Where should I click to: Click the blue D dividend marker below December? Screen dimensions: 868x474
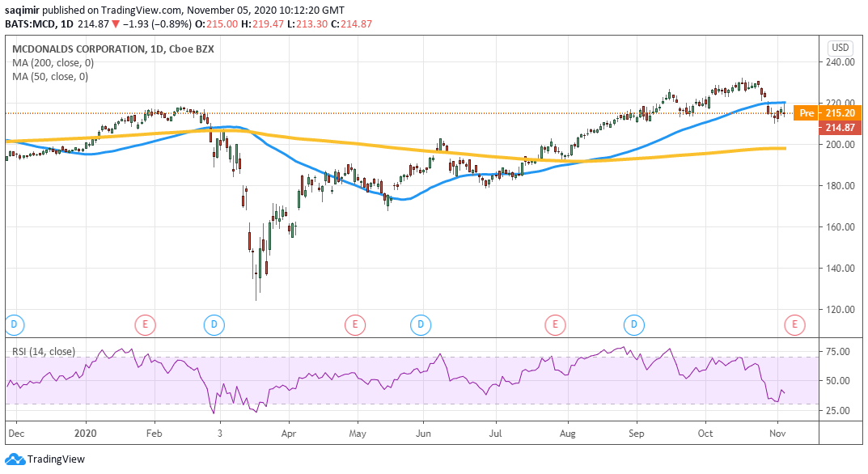(x=14, y=324)
